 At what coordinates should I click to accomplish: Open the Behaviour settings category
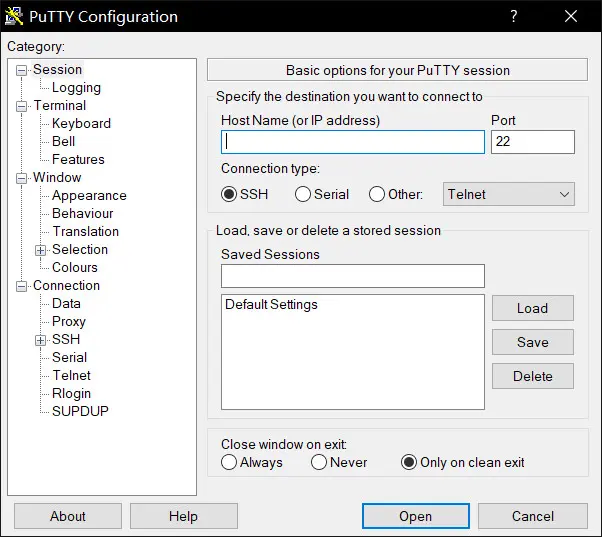(x=83, y=213)
